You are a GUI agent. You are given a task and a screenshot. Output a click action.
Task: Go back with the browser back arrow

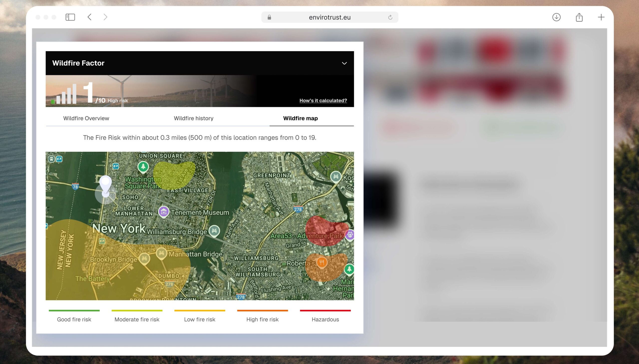pyautogui.click(x=90, y=17)
